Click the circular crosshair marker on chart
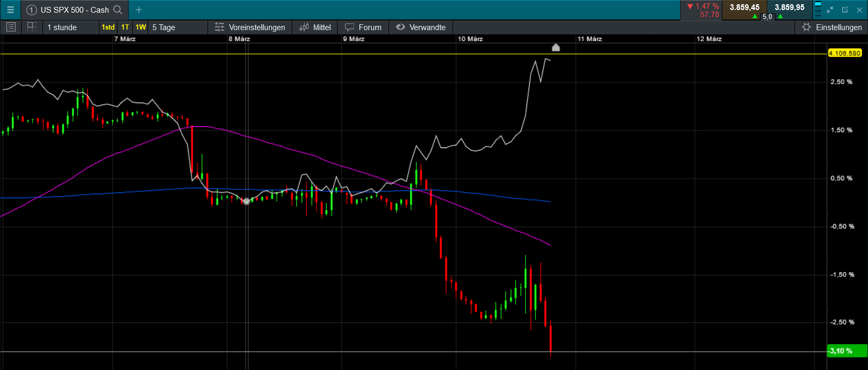 point(246,201)
